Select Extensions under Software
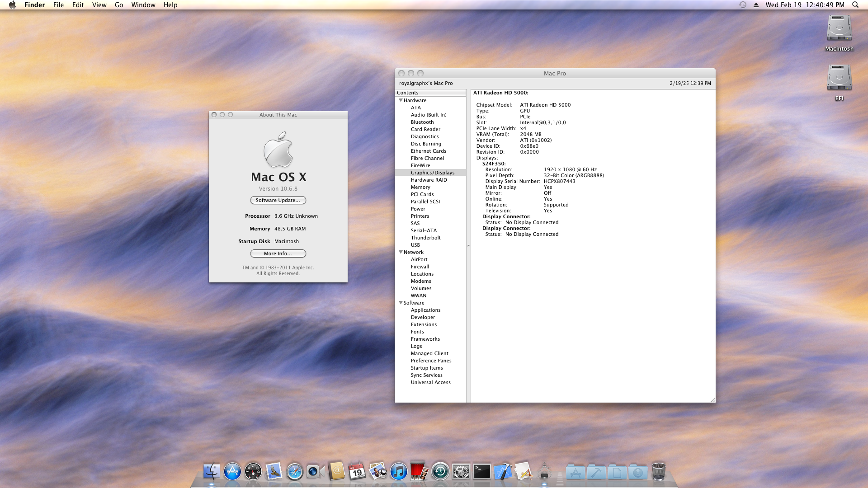 coord(430,324)
